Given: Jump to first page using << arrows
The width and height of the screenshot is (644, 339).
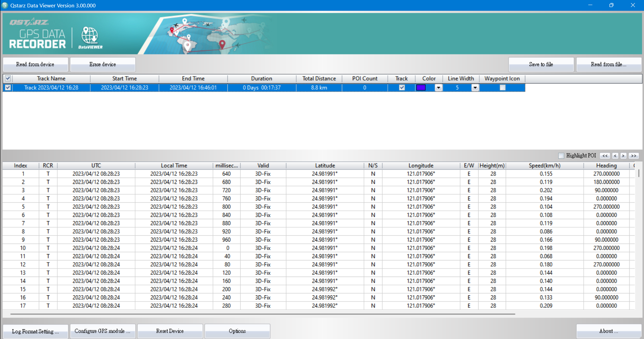Looking at the screenshot, I should coord(605,156).
